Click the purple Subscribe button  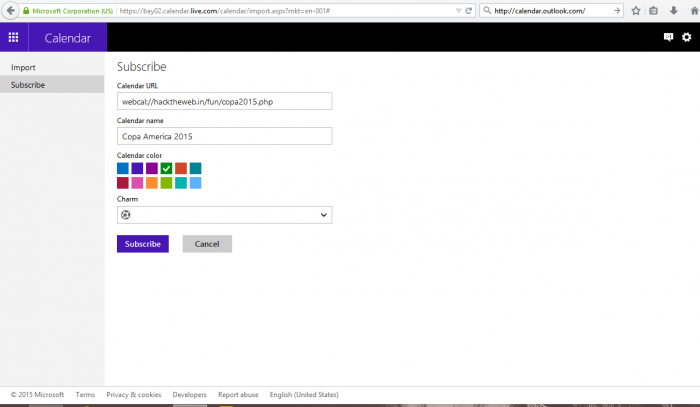[x=143, y=244]
